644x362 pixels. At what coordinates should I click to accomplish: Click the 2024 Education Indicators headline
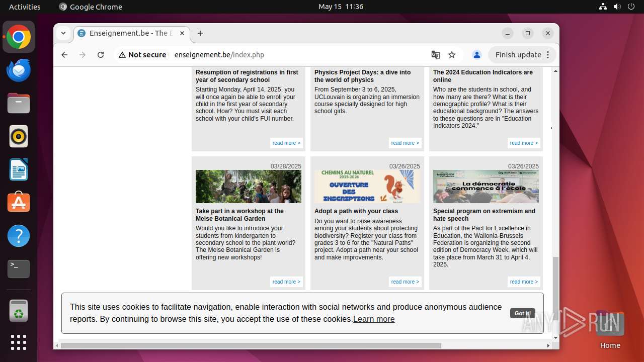pyautogui.click(x=483, y=76)
